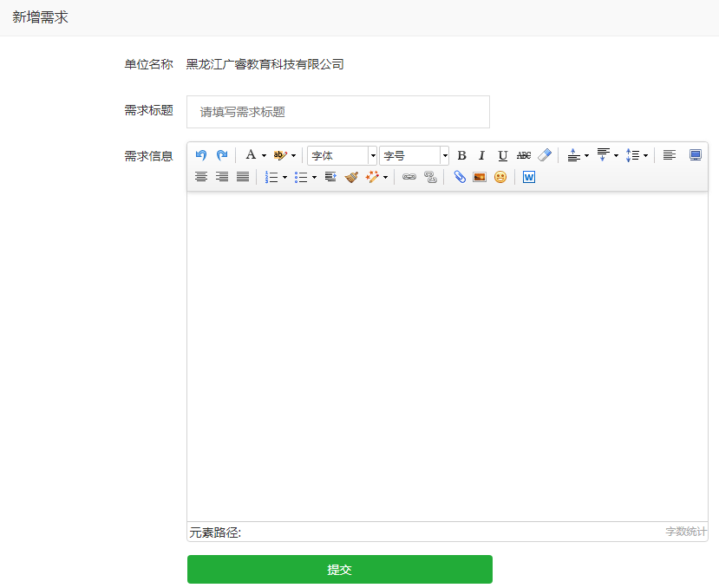The width and height of the screenshot is (719, 588).
Task: Insert an image using the picture icon
Action: tap(480, 177)
